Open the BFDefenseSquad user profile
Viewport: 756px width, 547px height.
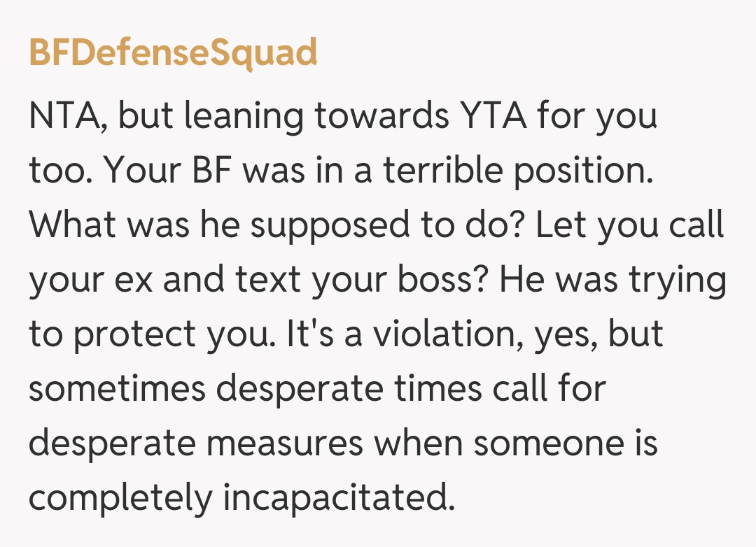(x=173, y=52)
